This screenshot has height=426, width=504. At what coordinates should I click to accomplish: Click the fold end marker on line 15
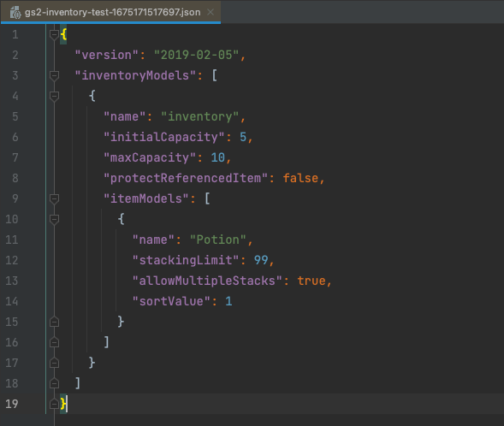tap(54, 322)
